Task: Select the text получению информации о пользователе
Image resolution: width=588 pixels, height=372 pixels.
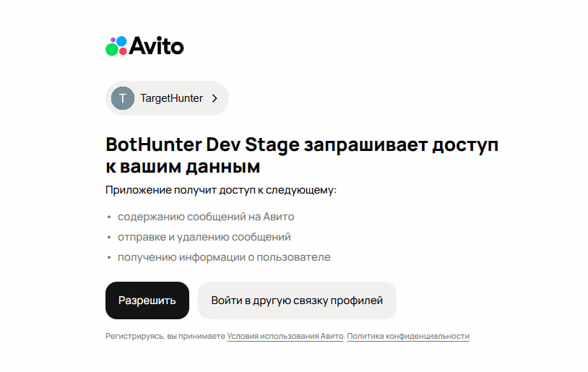Action: pos(224,257)
